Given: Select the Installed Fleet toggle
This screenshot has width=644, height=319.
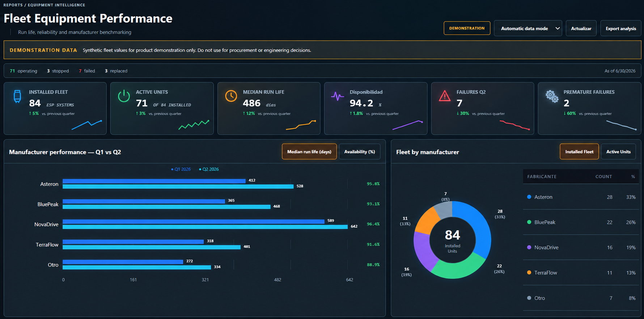Looking at the screenshot, I should [x=579, y=152].
